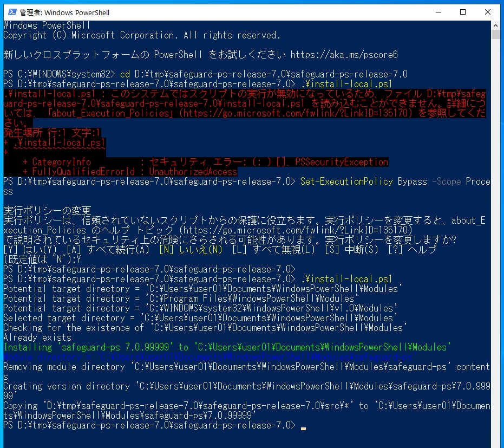Click PSSecurityException in CategoryInfo line

point(342,162)
